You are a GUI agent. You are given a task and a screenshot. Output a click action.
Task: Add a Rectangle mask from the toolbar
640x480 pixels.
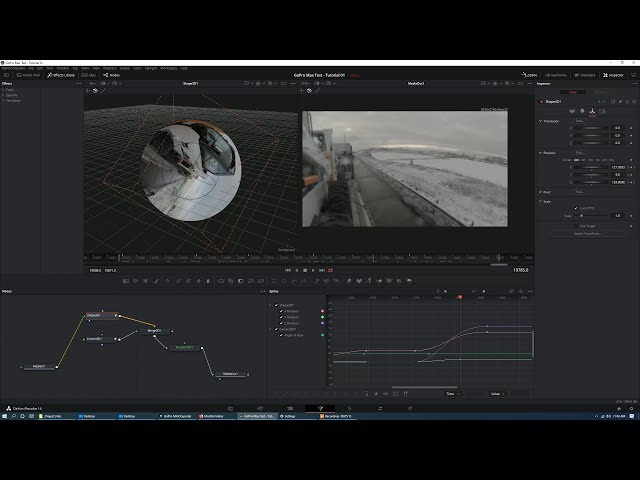coord(274,281)
